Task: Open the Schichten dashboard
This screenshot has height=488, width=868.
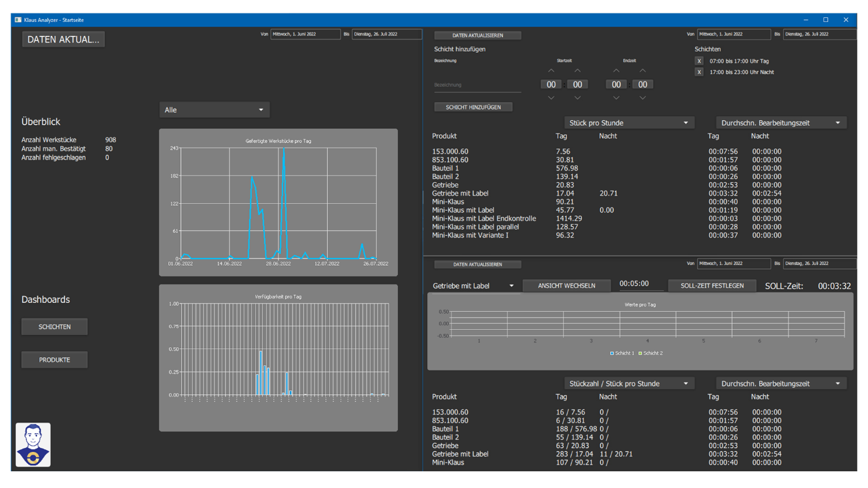Action: pyautogui.click(x=55, y=326)
